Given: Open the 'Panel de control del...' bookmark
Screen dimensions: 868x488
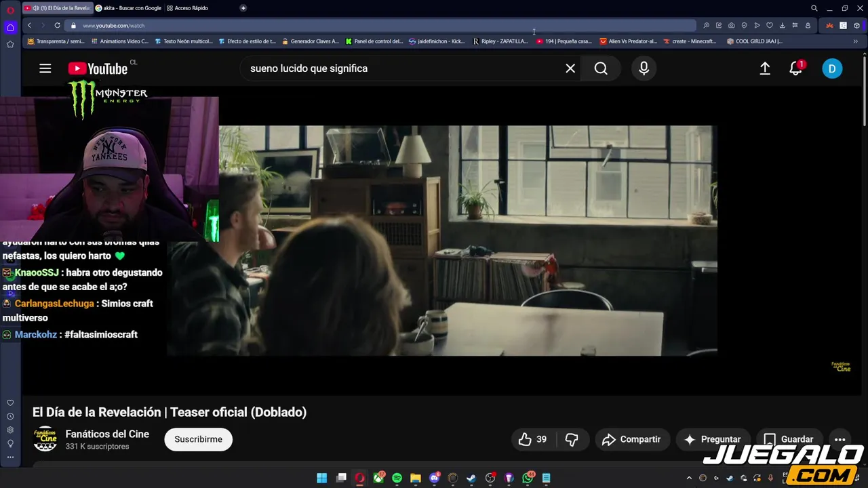Looking at the screenshot, I should [374, 41].
